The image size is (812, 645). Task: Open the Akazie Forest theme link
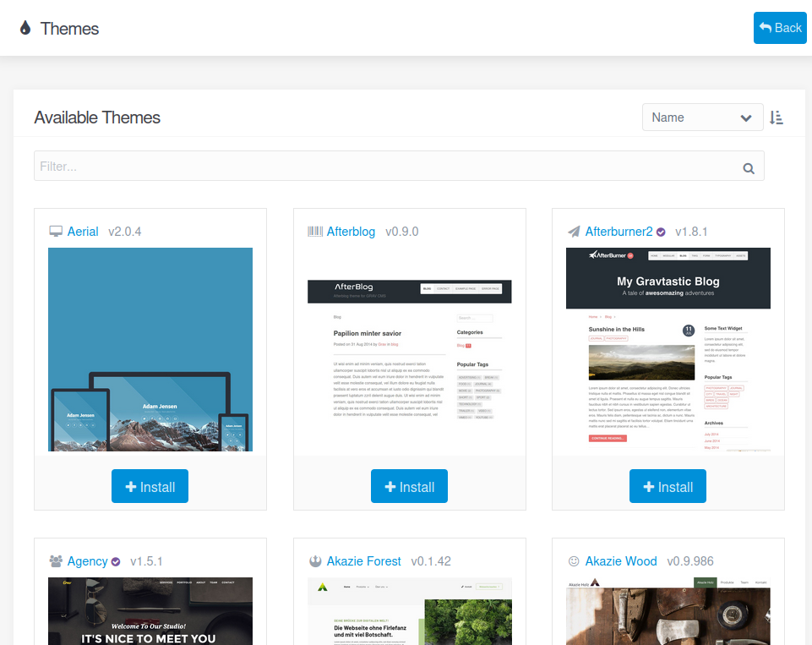[363, 561]
